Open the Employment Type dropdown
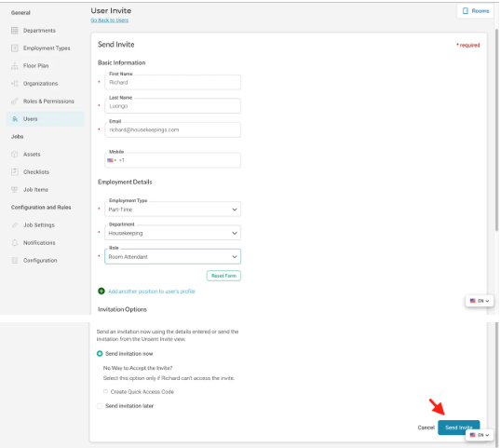 (x=172, y=210)
